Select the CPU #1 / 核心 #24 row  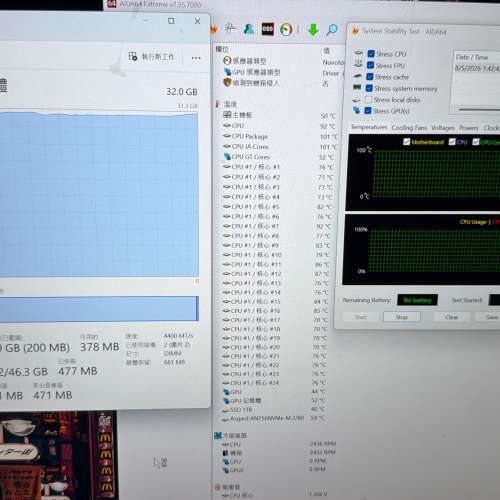tap(274, 383)
